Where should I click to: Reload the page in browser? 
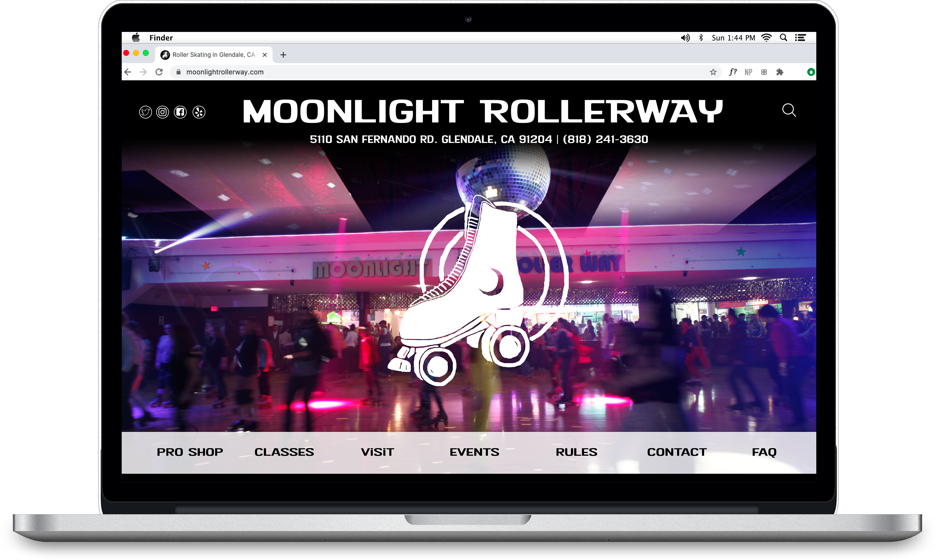159,72
